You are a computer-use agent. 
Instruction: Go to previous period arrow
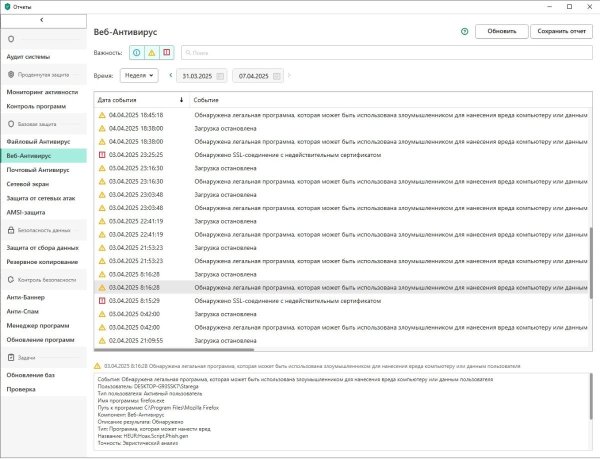[x=171, y=75]
